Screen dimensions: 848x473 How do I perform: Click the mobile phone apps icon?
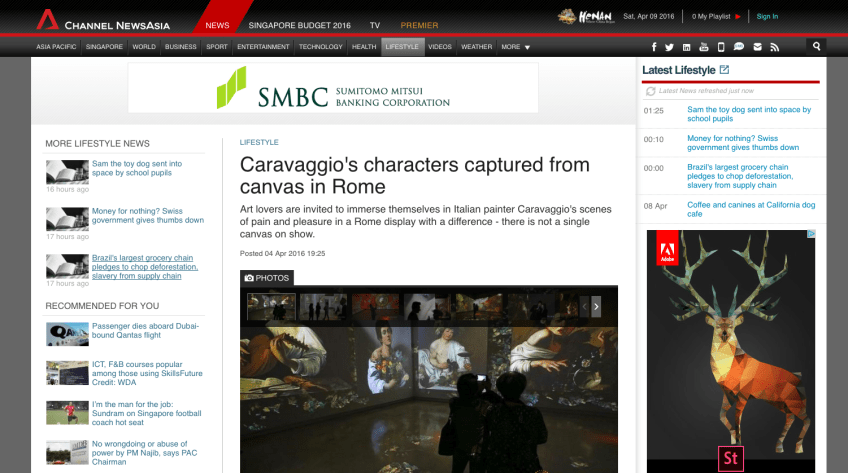click(x=720, y=47)
